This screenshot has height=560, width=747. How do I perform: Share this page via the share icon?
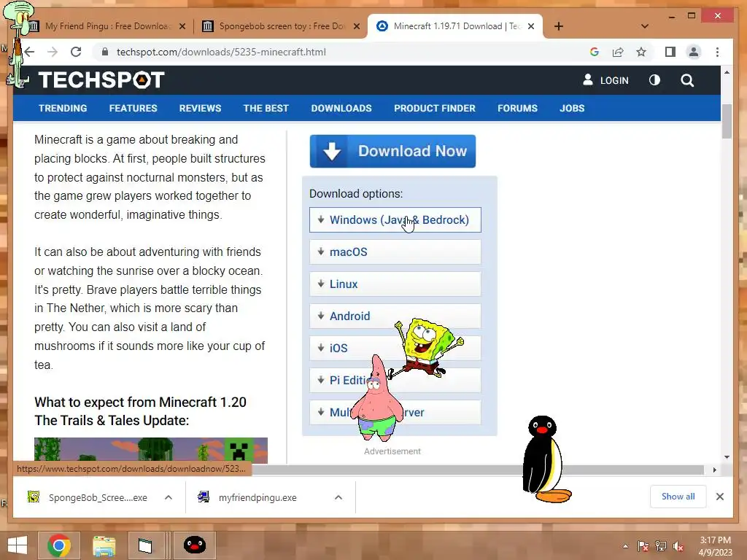pyautogui.click(x=618, y=52)
